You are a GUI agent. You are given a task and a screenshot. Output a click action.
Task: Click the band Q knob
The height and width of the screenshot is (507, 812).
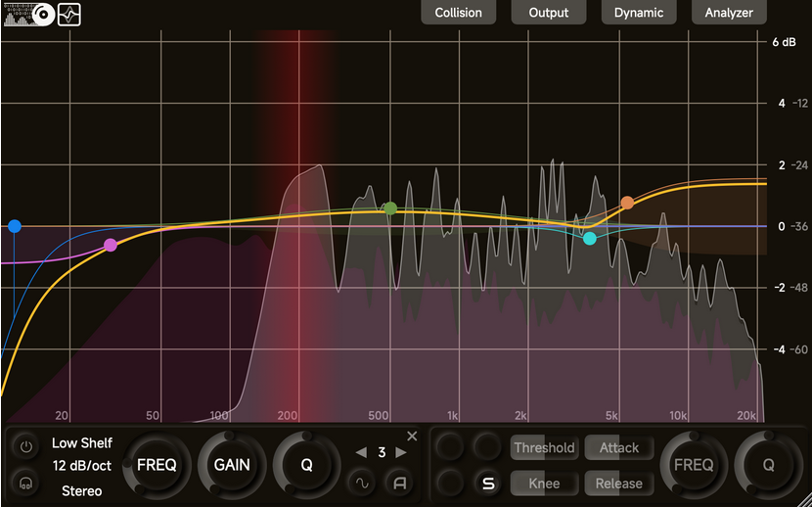[x=306, y=465]
